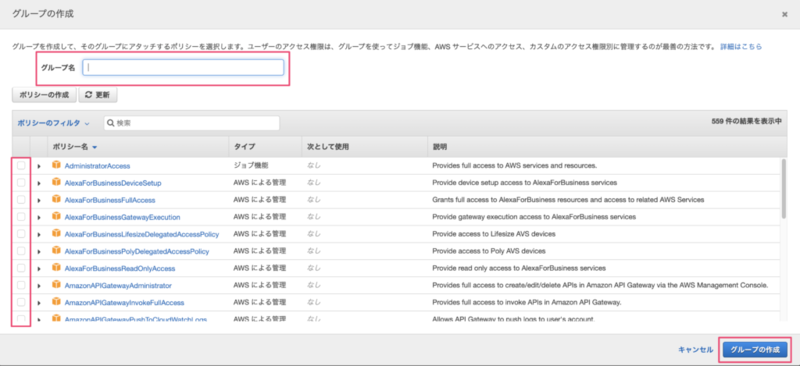
Task: Click the AmazonAPIGatewayInvokeFullAccess policy box icon
Action: pyautogui.click(x=56, y=302)
